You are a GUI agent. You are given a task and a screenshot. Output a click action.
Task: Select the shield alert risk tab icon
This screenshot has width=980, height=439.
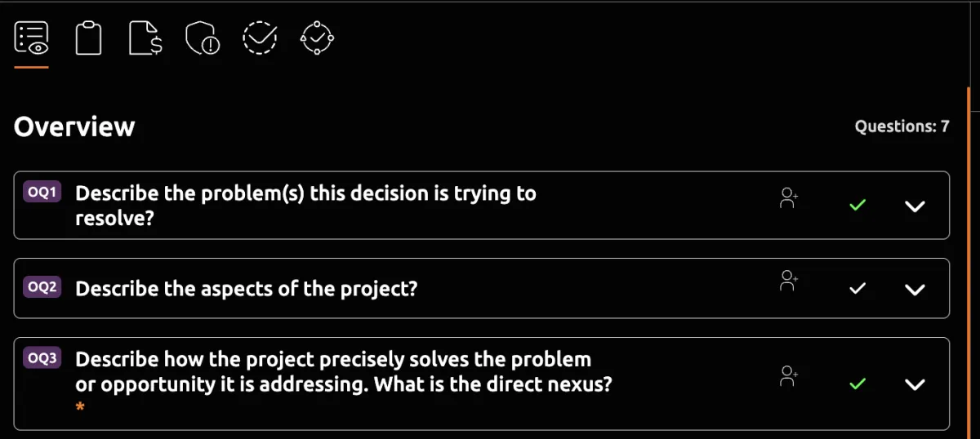[x=203, y=38]
